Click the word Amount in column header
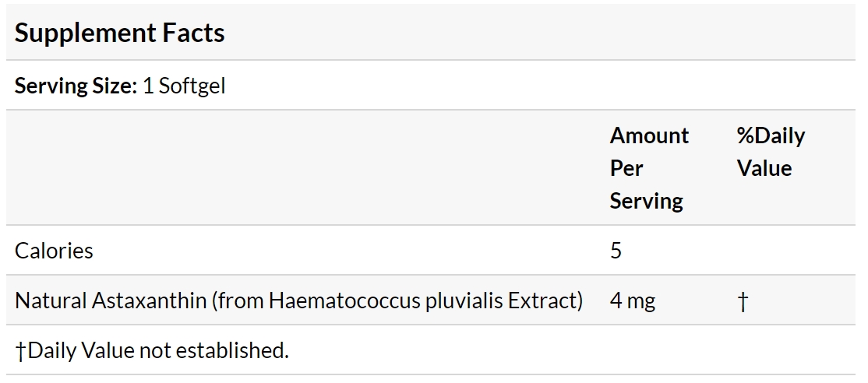Viewport: 868px width, 383px height. tap(649, 135)
